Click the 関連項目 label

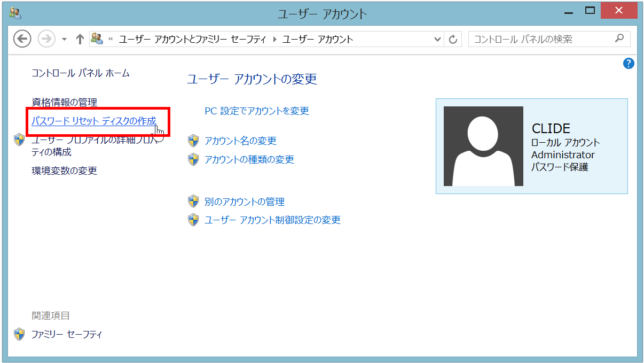[51, 316]
